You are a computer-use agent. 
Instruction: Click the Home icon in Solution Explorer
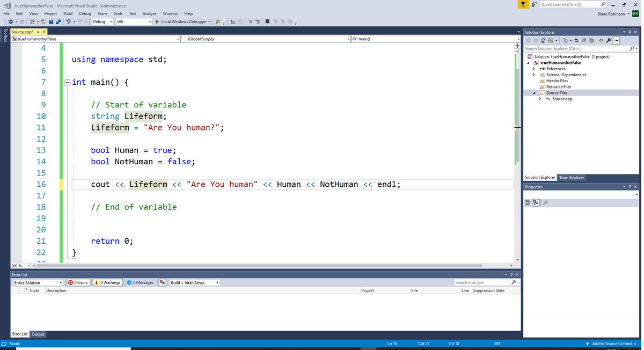(543, 40)
